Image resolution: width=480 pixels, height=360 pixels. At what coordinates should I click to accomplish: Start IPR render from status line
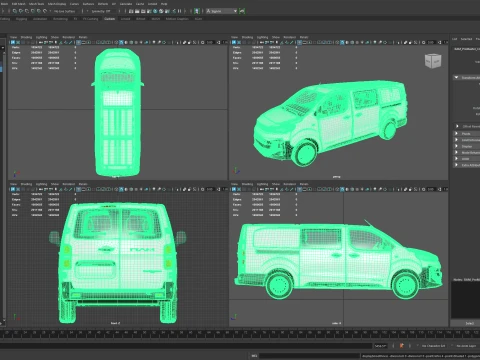coord(143,11)
